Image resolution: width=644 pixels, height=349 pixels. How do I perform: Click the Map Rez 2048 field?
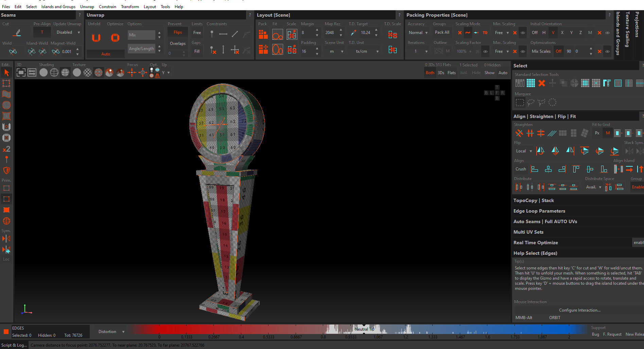click(330, 33)
